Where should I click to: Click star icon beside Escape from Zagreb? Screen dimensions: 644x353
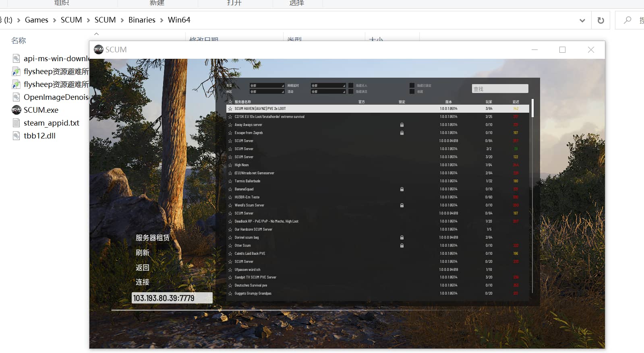(x=230, y=133)
